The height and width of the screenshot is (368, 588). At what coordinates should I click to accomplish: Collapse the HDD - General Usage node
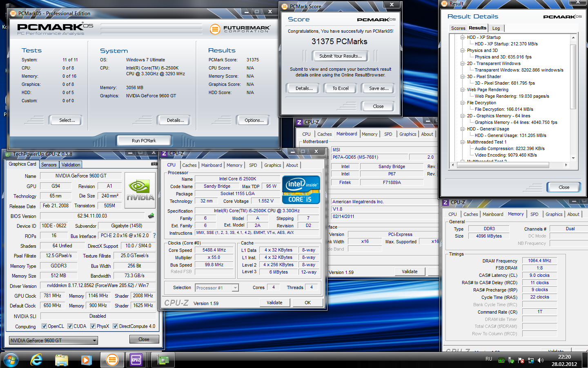pos(463,129)
